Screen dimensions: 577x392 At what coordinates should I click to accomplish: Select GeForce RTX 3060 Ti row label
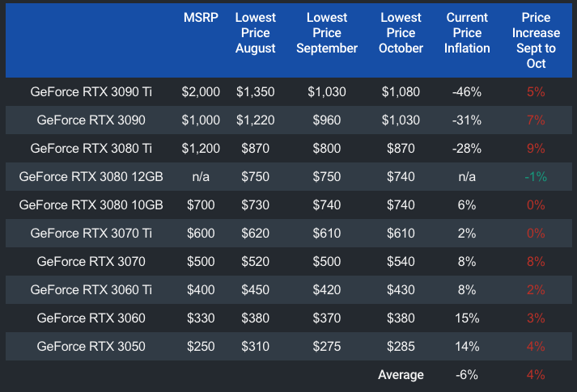91,290
